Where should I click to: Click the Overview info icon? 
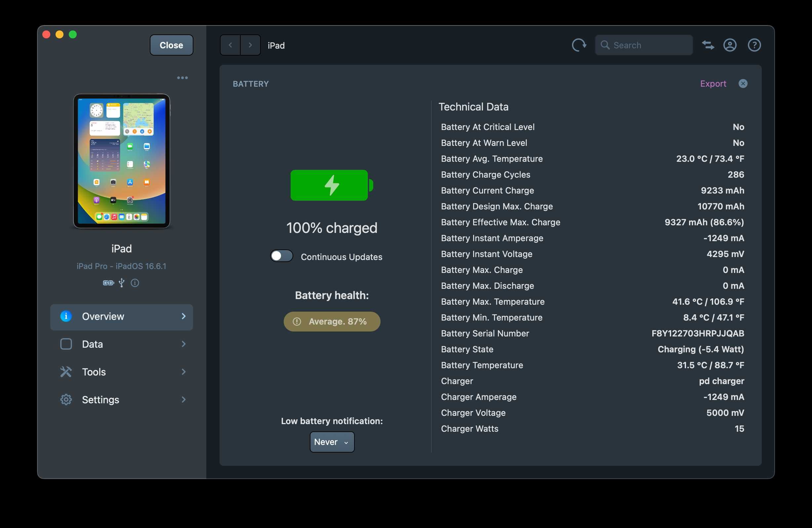(66, 316)
